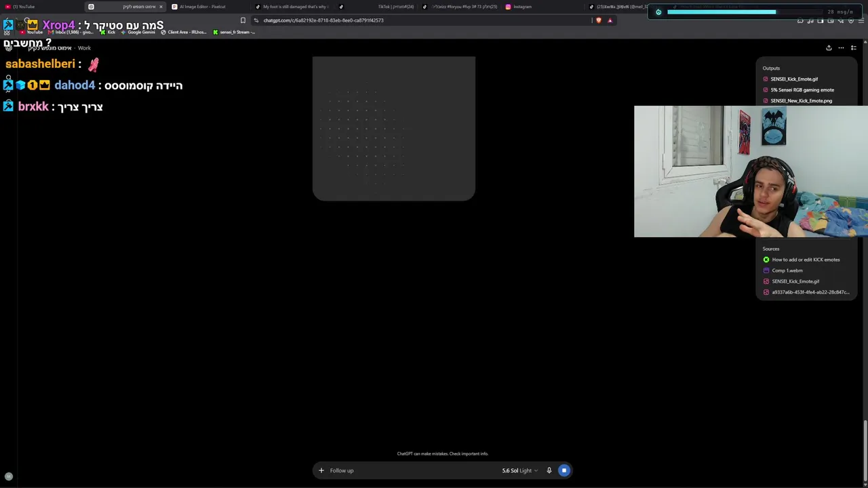Screen dimensions: 868x488
Task: Click the Sources panel heading
Action: pos(771,249)
